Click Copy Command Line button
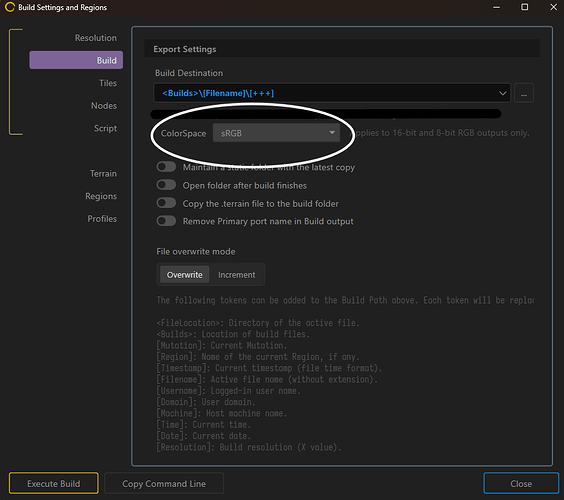 (x=164, y=483)
